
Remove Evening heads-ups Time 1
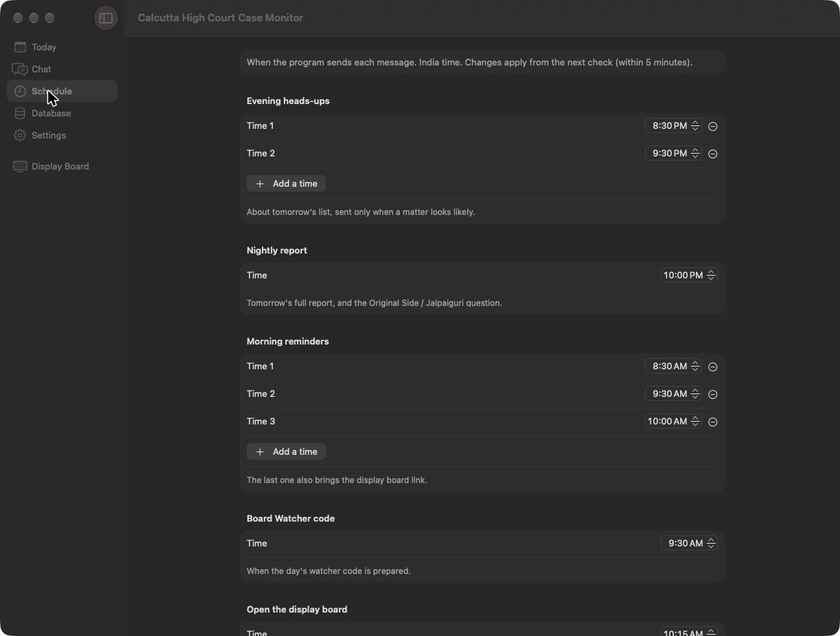(713, 126)
